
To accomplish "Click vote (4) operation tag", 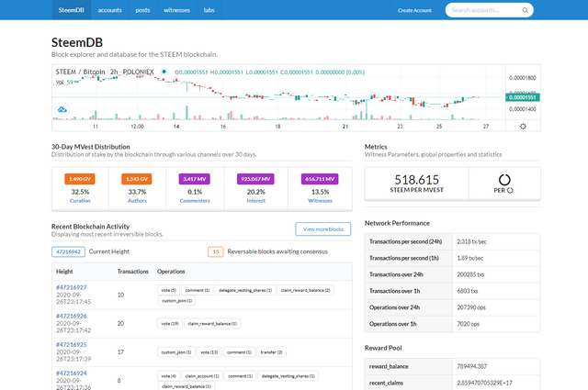I will click(x=168, y=375).
